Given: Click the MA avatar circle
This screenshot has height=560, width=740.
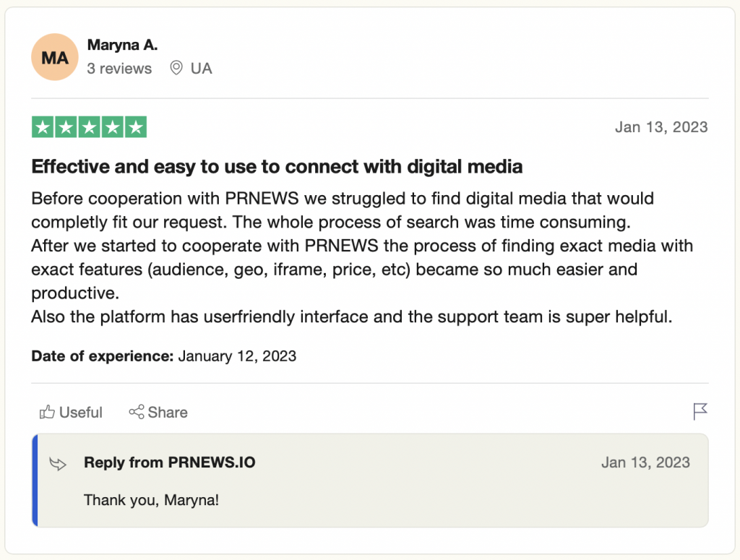Looking at the screenshot, I should [55, 57].
